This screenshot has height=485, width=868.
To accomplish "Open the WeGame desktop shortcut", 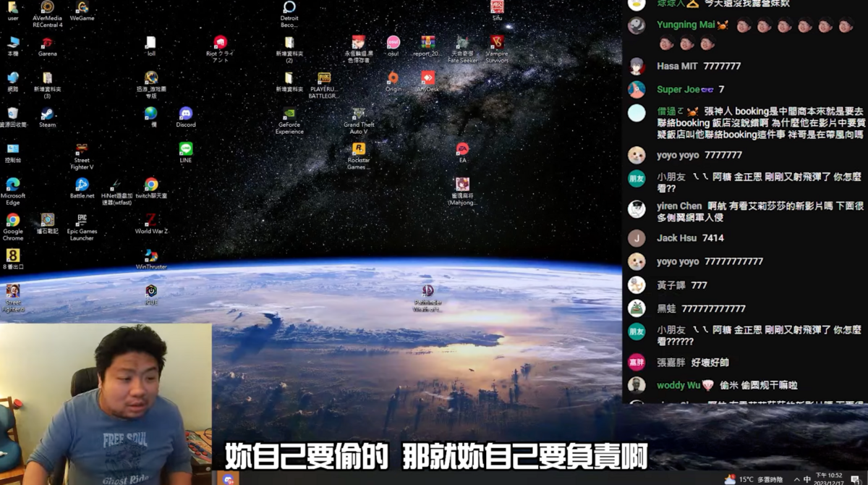I will pyautogui.click(x=82, y=10).
